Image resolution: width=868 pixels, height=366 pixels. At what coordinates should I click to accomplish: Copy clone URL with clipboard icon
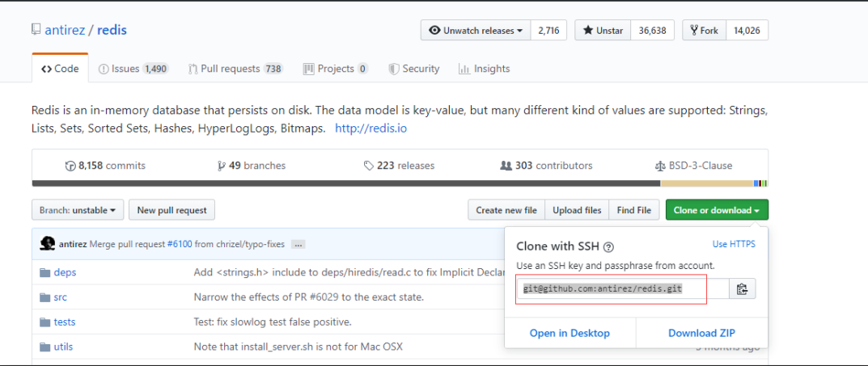743,288
